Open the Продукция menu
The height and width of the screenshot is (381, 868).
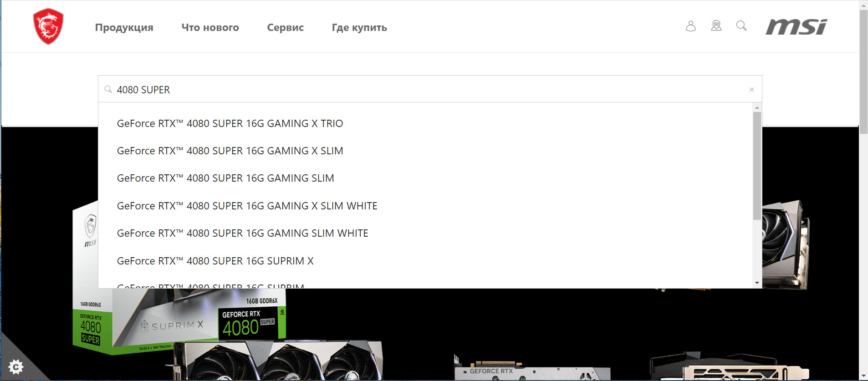[x=124, y=27]
